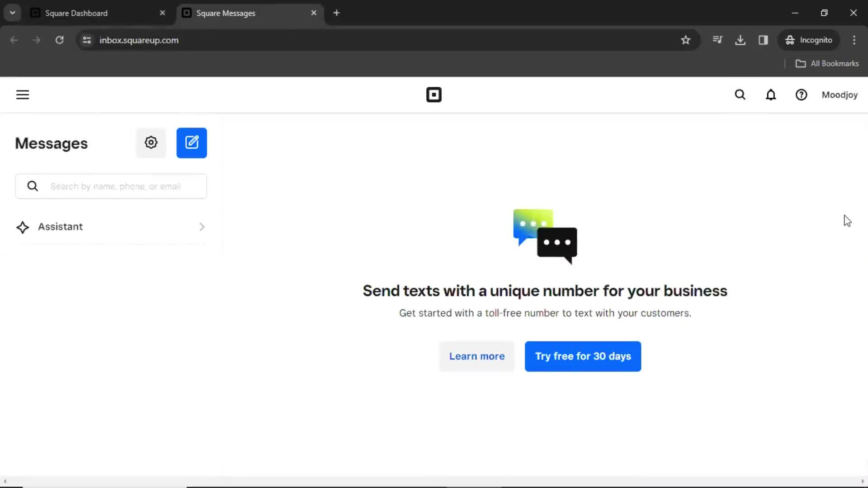Go back in browser history

click(14, 40)
